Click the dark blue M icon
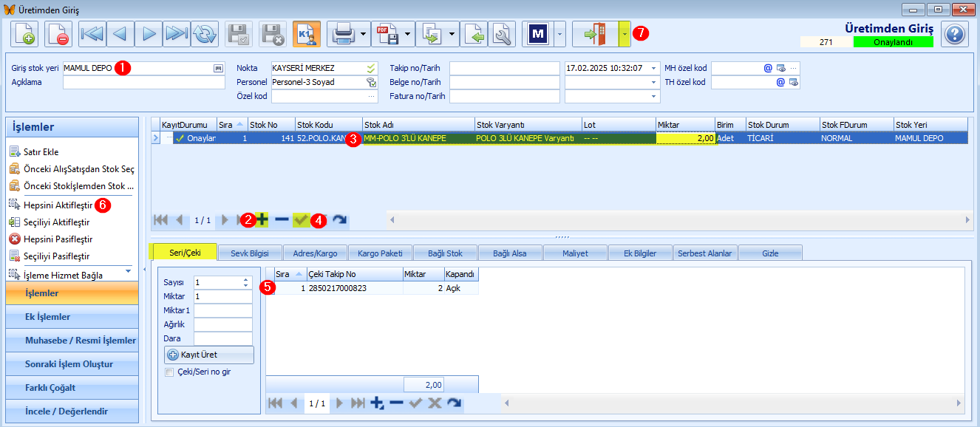This screenshot has width=980, height=427. [x=538, y=34]
